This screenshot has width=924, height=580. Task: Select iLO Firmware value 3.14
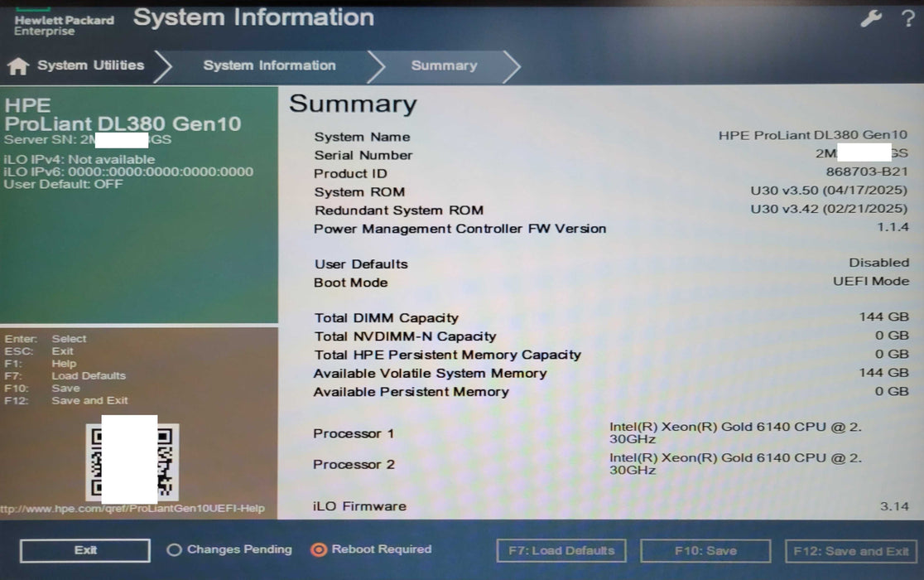coord(894,506)
